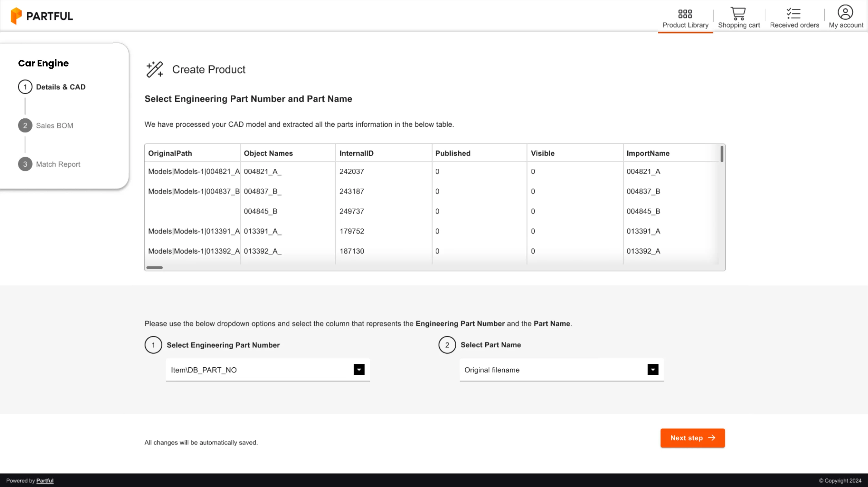The image size is (868, 487).
Task: Select the Sales BOM step label
Action: 55,126
